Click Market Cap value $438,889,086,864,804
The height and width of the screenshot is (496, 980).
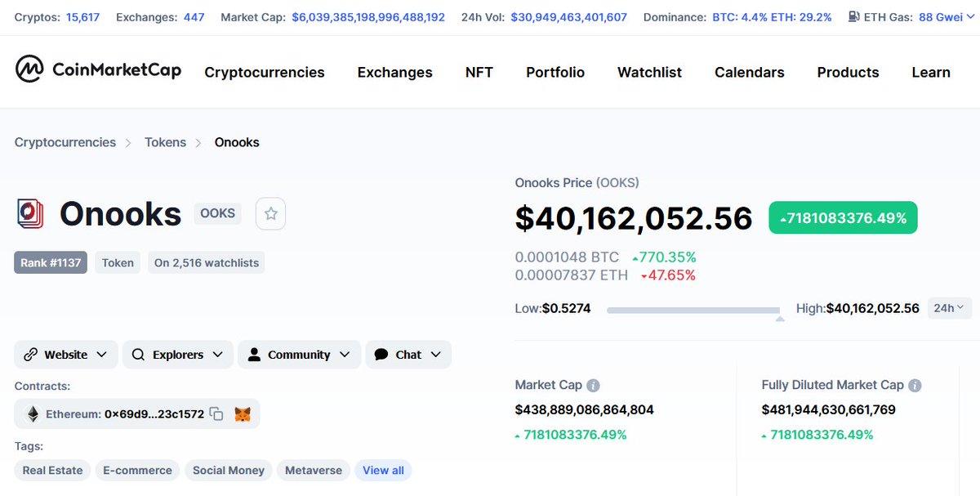pos(585,409)
